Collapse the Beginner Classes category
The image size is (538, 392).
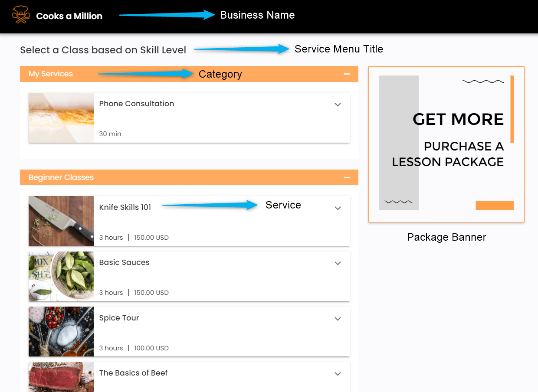[347, 177]
